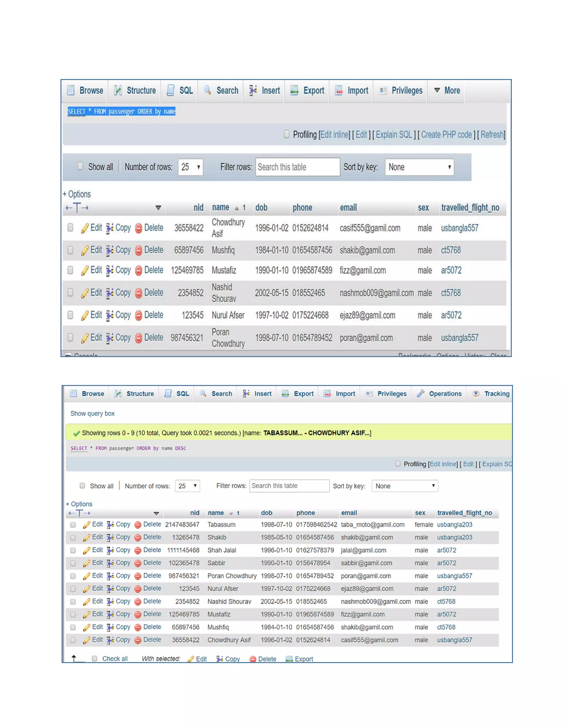Click the Tracking eye icon in lower tab bar

coord(476,394)
